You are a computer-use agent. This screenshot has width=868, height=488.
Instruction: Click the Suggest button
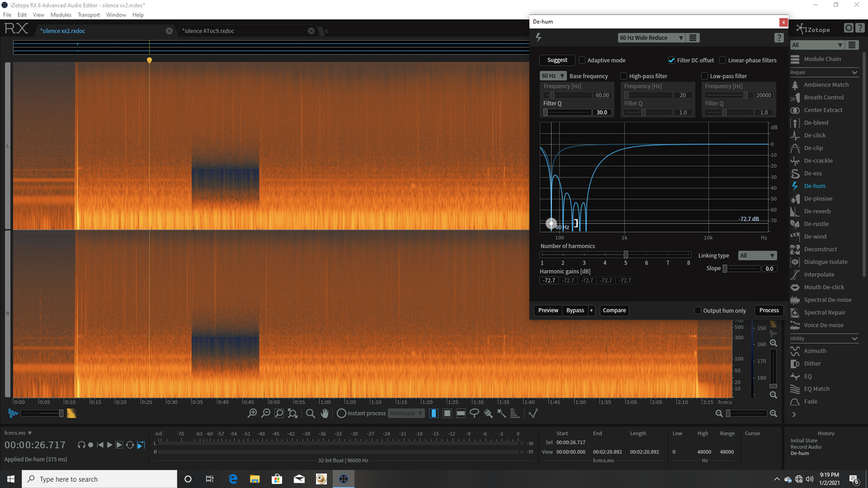[x=557, y=60]
